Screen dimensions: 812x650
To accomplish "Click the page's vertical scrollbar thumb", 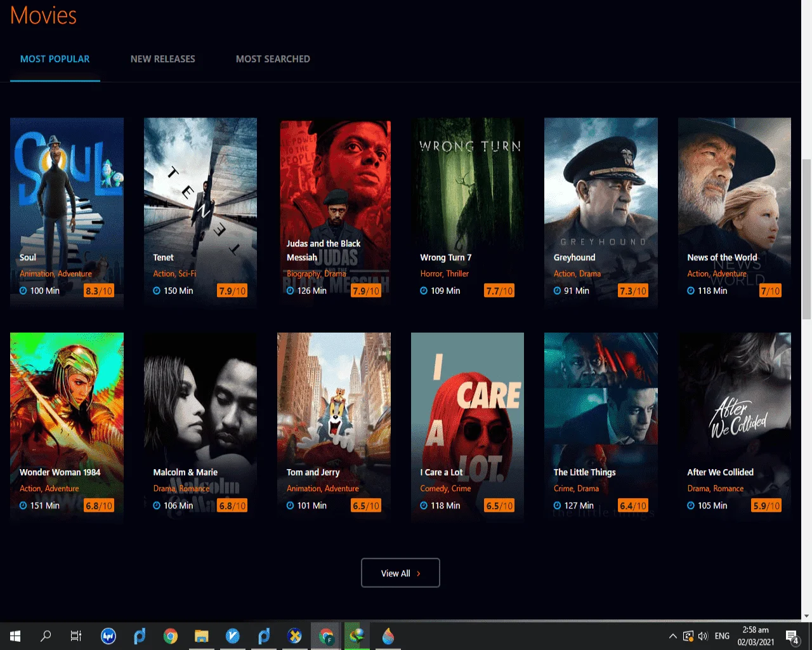I will click(x=806, y=239).
